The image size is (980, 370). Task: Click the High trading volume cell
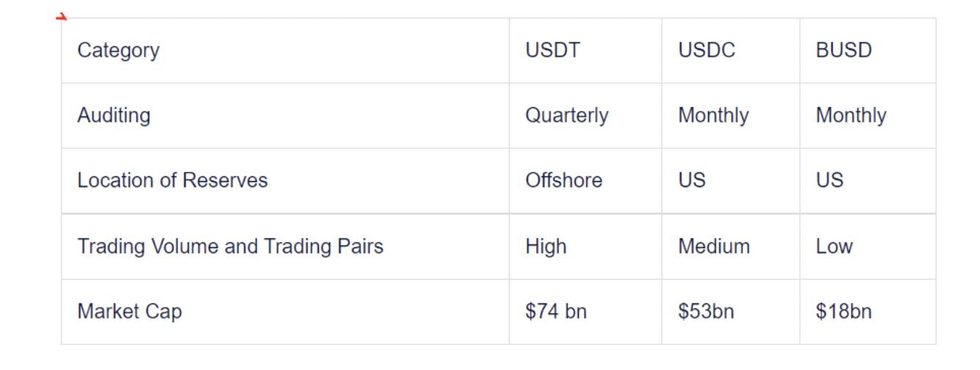(546, 247)
